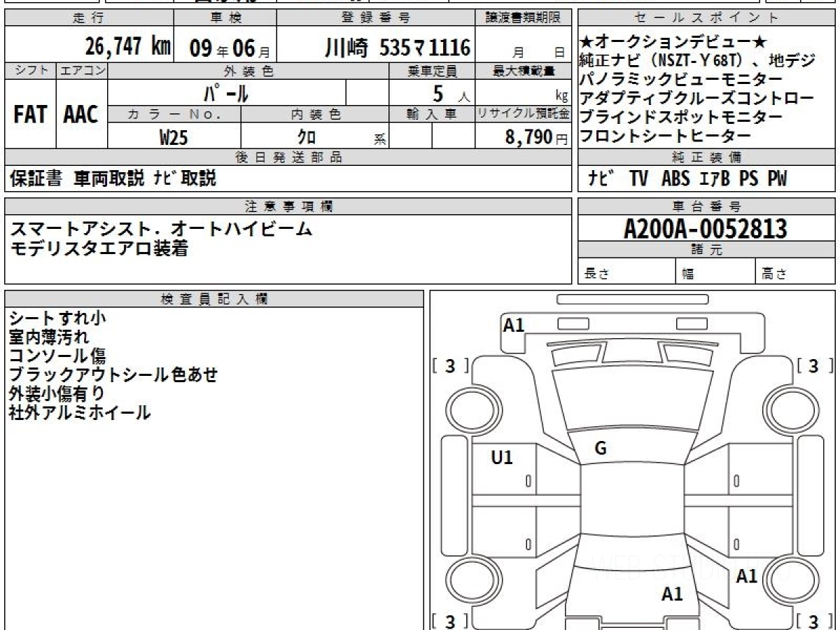
Task: Click the 乗車定員 header
Action: [432, 71]
